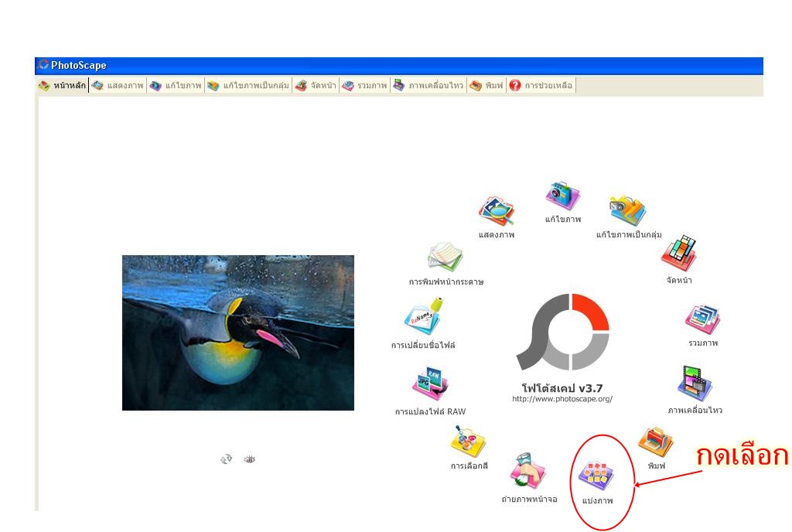Launch the ภาพเคลื่อนไหว animated GIF icon
The image size is (792, 532).
[695, 383]
